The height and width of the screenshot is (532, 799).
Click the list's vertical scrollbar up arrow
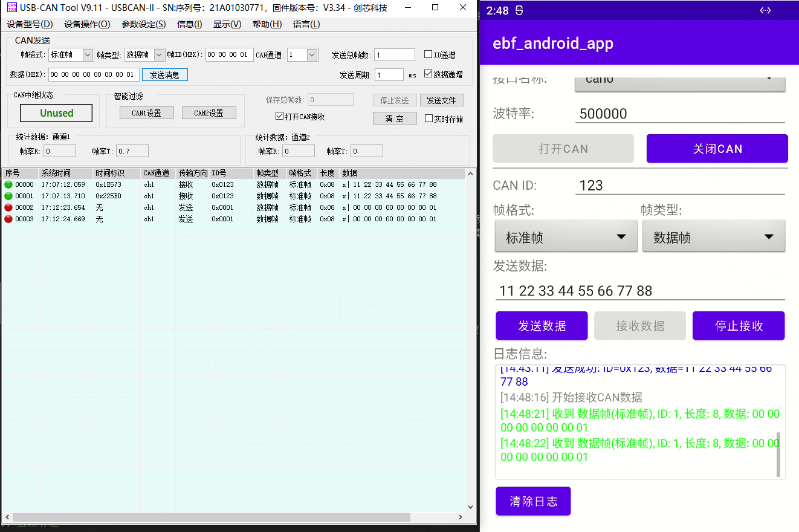470,174
